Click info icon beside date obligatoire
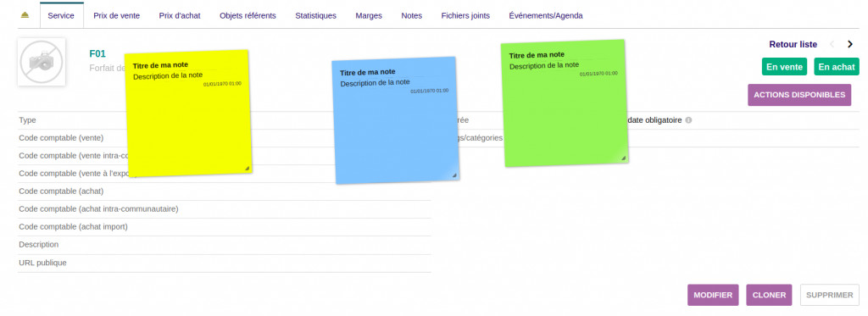The width and height of the screenshot is (868, 316). tap(688, 120)
